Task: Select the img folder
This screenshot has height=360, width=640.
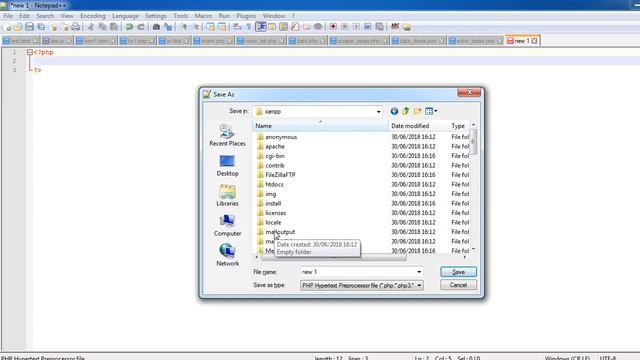Action: (x=271, y=194)
